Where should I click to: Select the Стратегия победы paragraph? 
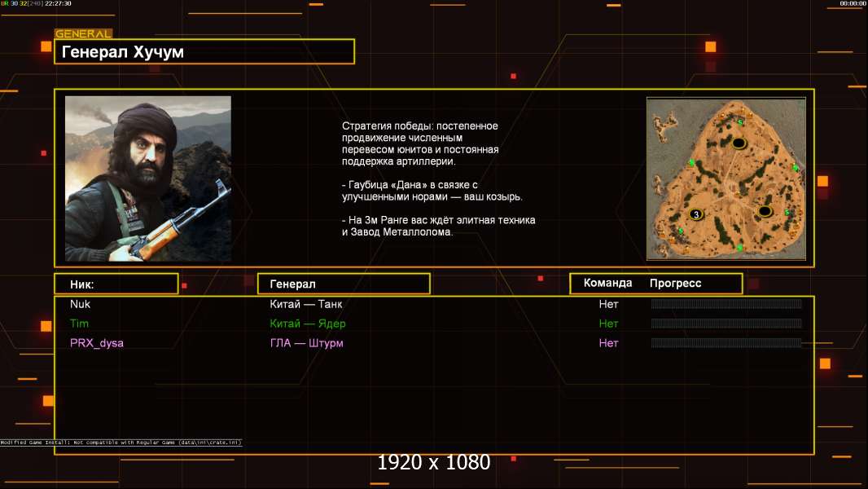pos(420,143)
